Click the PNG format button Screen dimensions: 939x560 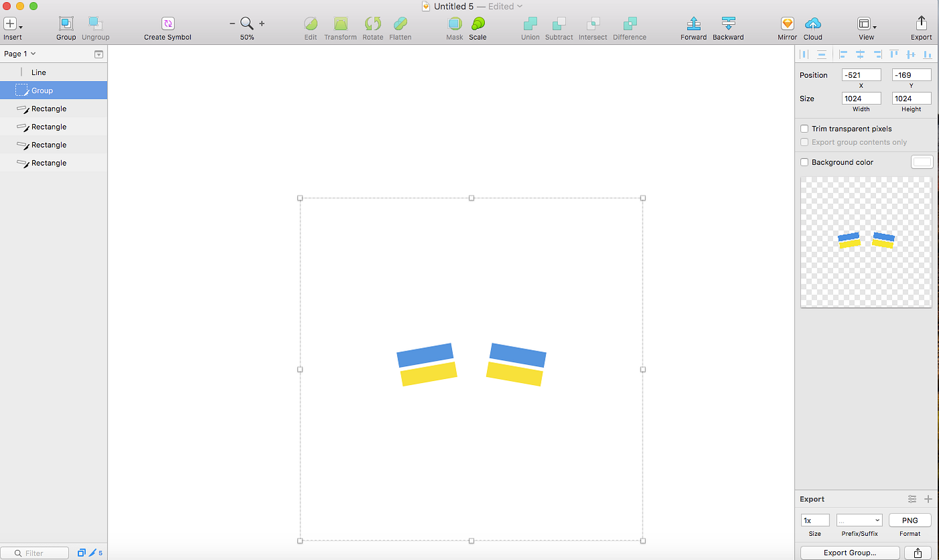(909, 520)
